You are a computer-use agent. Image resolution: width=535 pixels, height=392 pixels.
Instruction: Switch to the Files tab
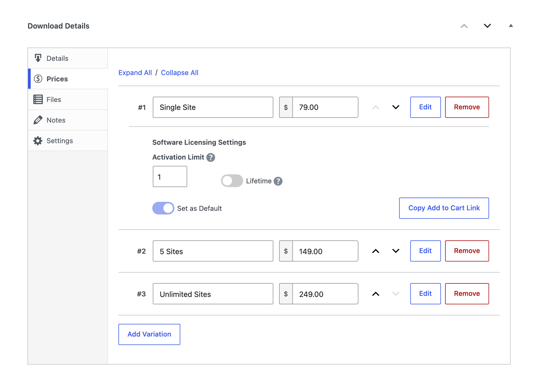click(x=68, y=99)
